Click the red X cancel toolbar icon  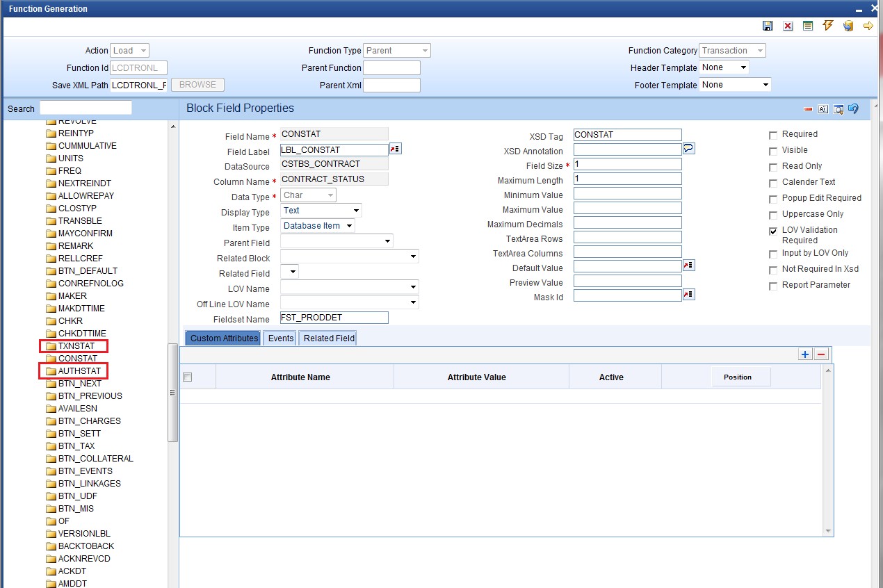pyautogui.click(x=788, y=26)
